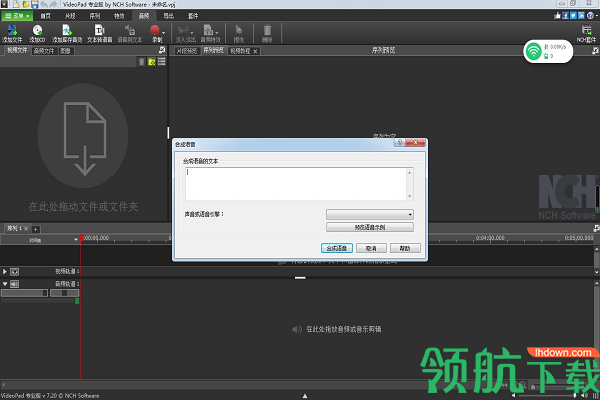This screenshot has height=400, width=600.
Task: Open the green Menu (菜单) dropdown
Action: point(17,16)
